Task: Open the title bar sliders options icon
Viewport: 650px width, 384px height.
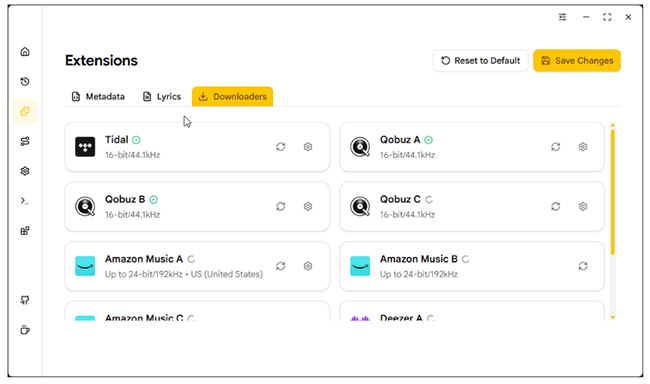Action: coord(563,17)
